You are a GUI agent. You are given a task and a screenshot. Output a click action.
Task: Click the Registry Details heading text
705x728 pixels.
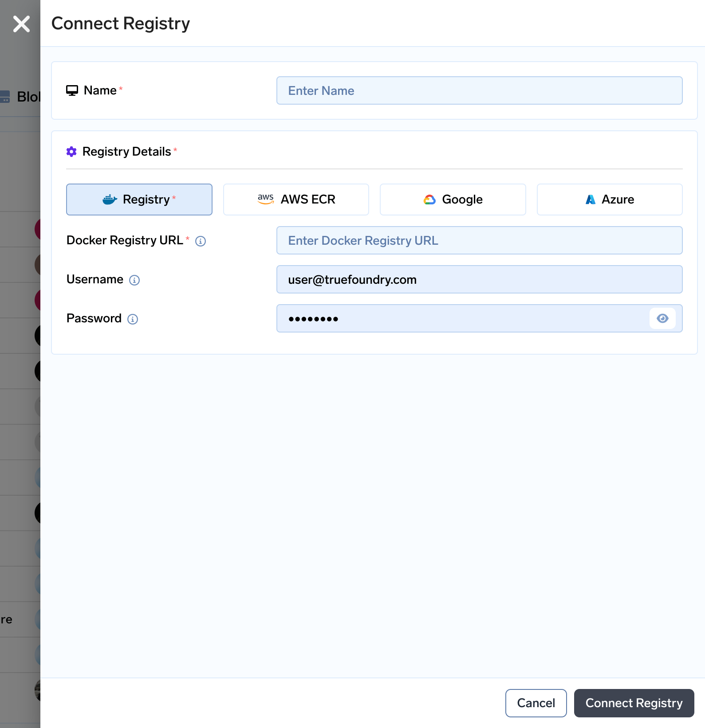(126, 152)
